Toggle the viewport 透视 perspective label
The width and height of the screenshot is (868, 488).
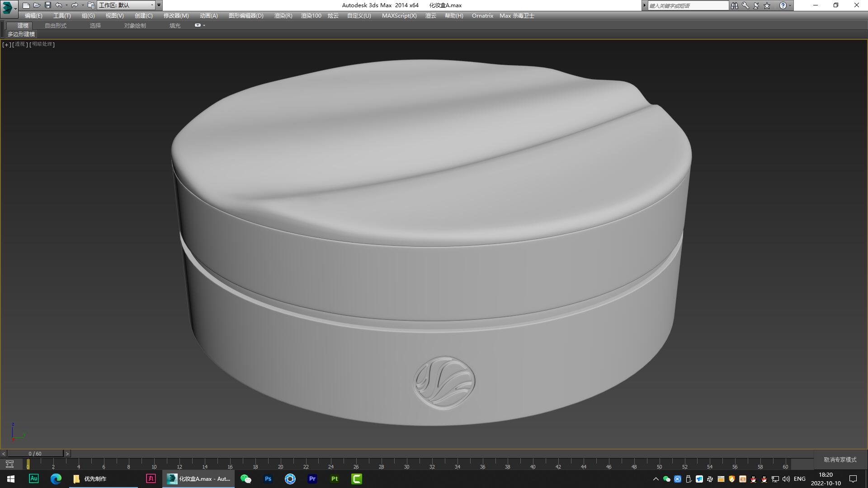click(x=20, y=44)
